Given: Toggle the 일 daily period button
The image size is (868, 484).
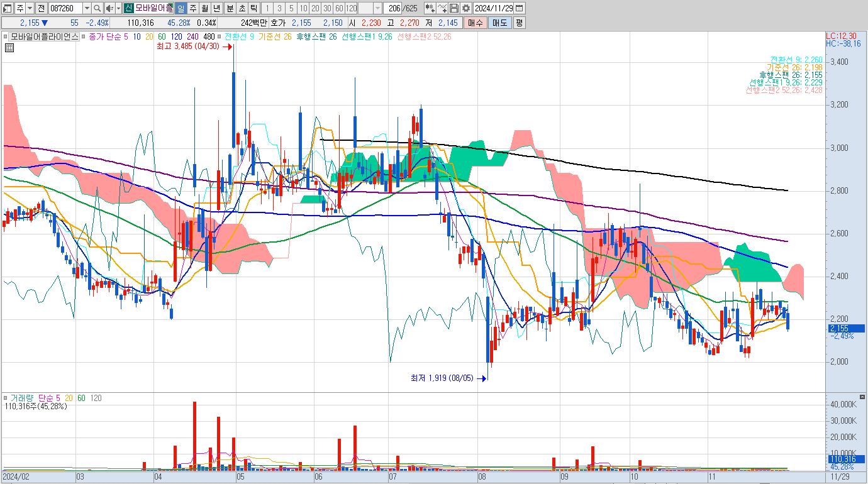Looking at the screenshot, I should 181,8.
